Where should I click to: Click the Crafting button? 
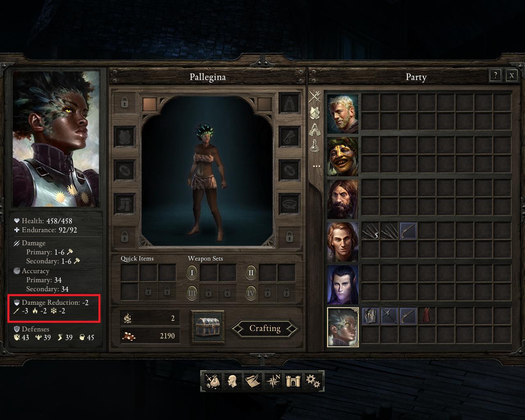coord(265,328)
